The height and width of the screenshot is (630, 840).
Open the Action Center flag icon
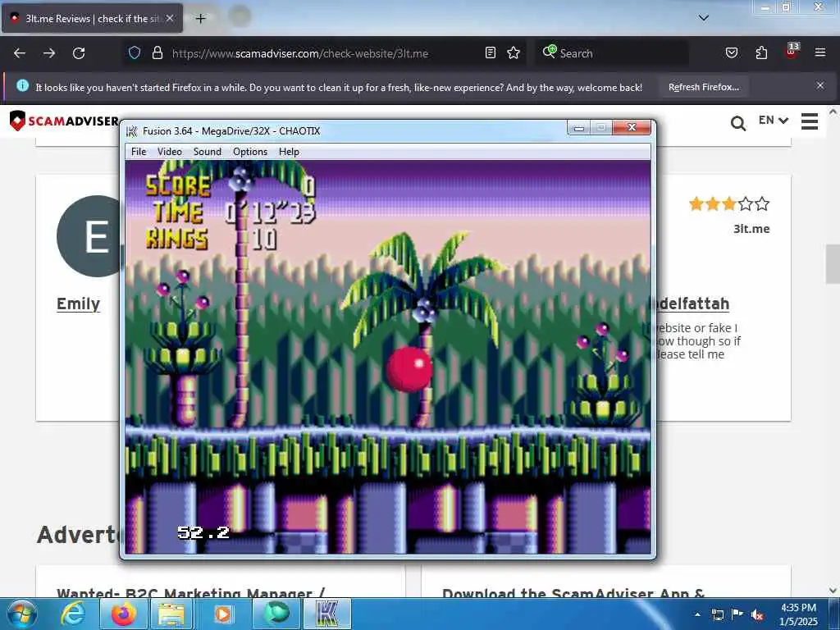tap(737, 614)
